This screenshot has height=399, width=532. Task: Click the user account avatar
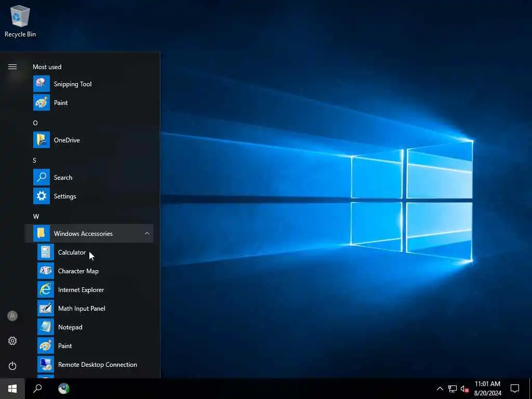pyautogui.click(x=12, y=316)
